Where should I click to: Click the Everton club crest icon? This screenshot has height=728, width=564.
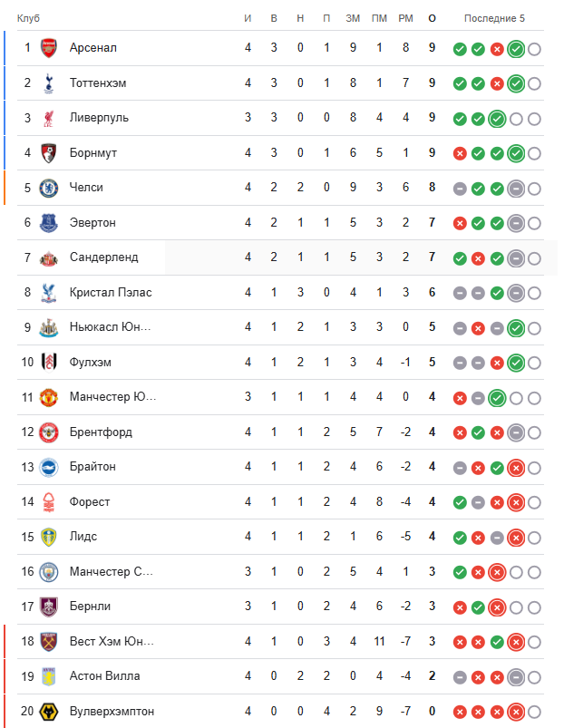point(49,223)
